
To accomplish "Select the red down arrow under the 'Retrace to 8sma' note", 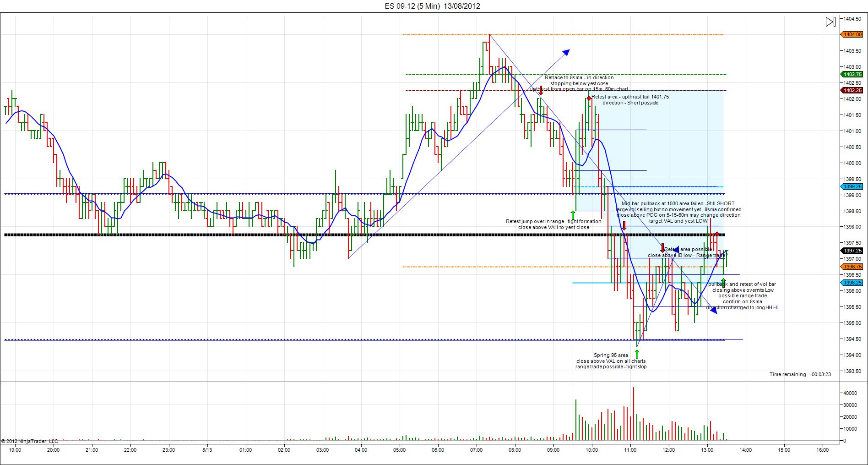I will [x=541, y=90].
